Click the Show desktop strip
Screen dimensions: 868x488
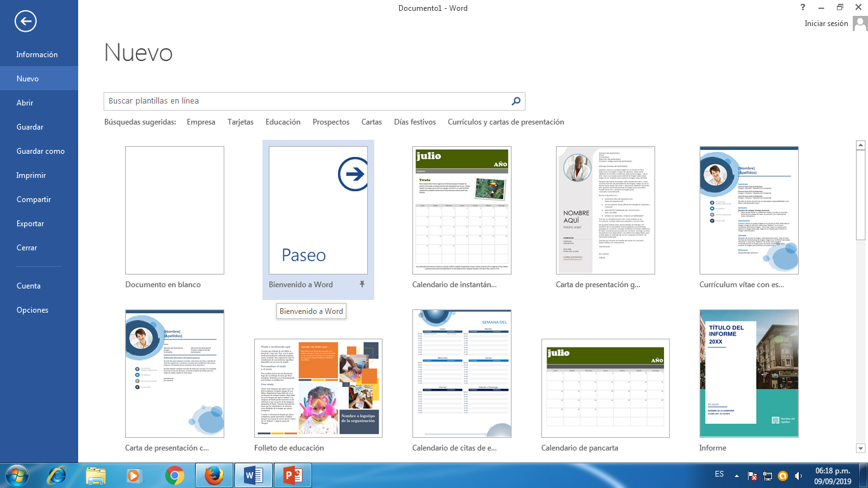(863, 475)
